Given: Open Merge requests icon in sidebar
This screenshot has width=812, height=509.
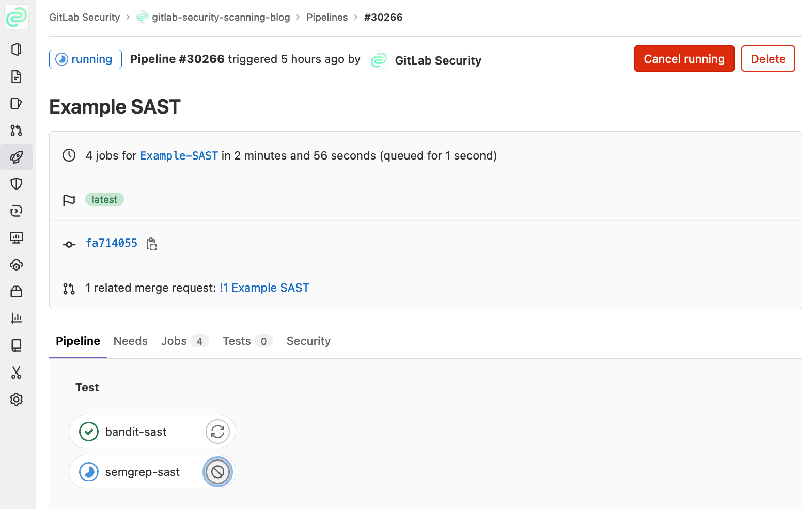Looking at the screenshot, I should click(17, 131).
